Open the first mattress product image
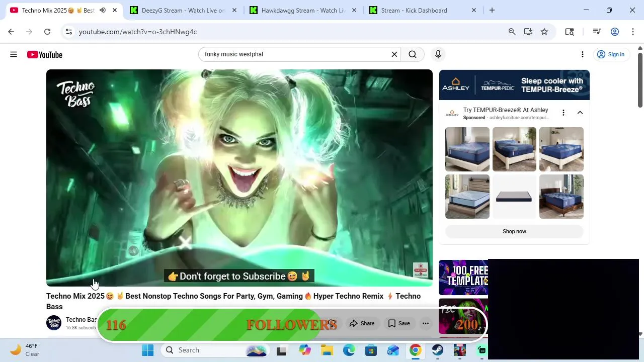The height and width of the screenshot is (362, 644). (x=467, y=149)
